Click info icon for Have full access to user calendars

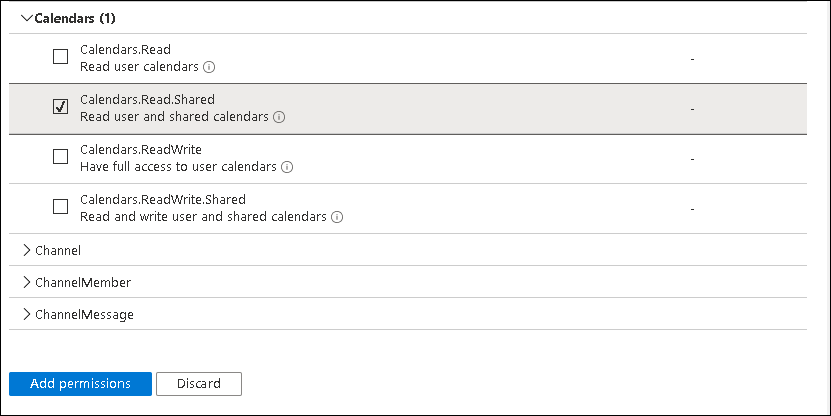287,167
